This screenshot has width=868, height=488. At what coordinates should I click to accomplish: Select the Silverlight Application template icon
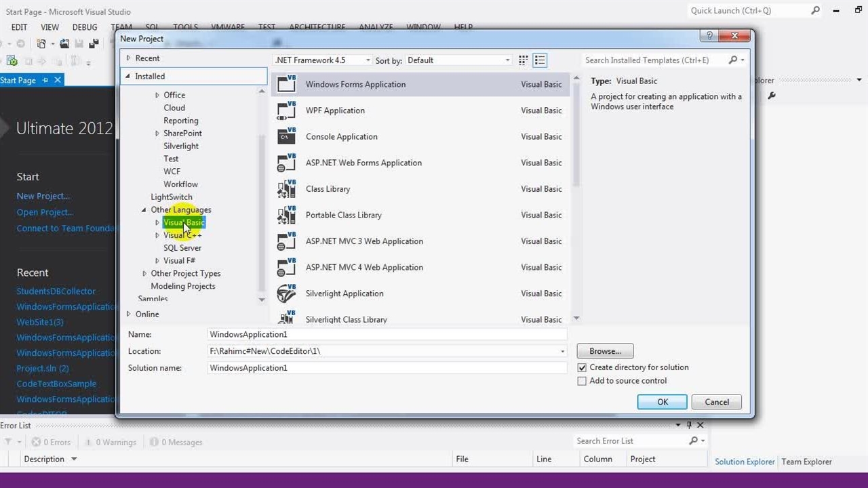tap(287, 293)
